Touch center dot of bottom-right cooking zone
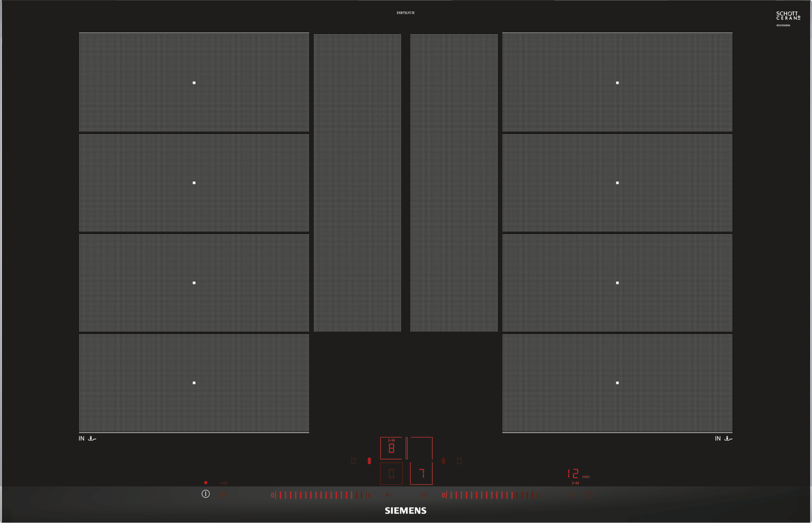The height and width of the screenshot is (523, 812). (617, 383)
